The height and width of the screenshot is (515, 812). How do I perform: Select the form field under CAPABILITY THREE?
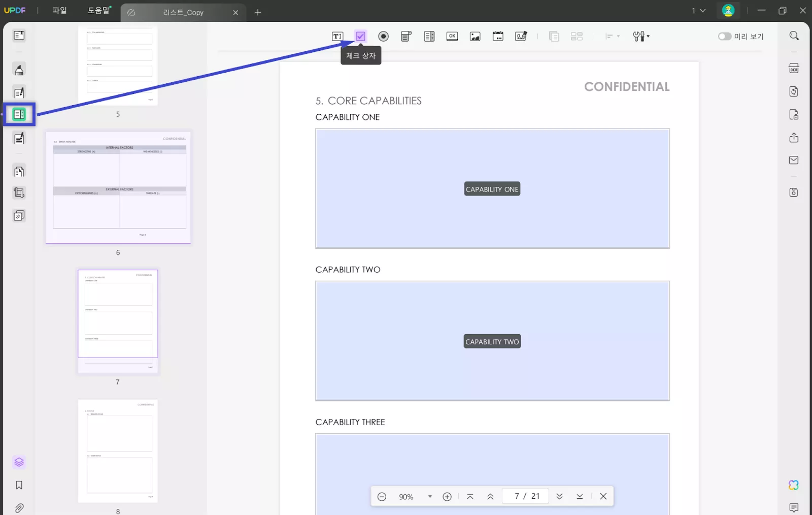point(492,474)
